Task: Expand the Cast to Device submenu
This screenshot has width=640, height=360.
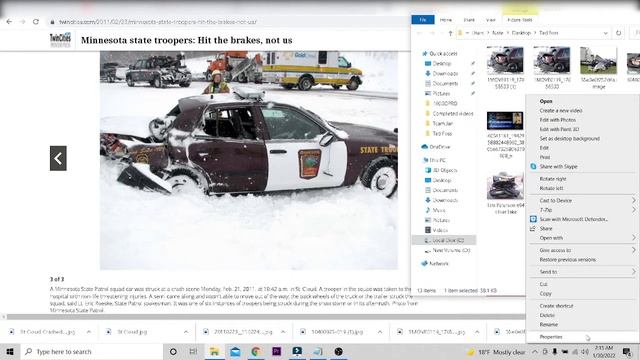Action: click(x=583, y=200)
